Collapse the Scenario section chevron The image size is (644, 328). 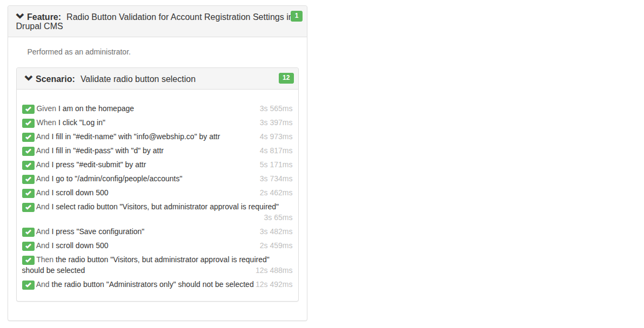[29, 79]
